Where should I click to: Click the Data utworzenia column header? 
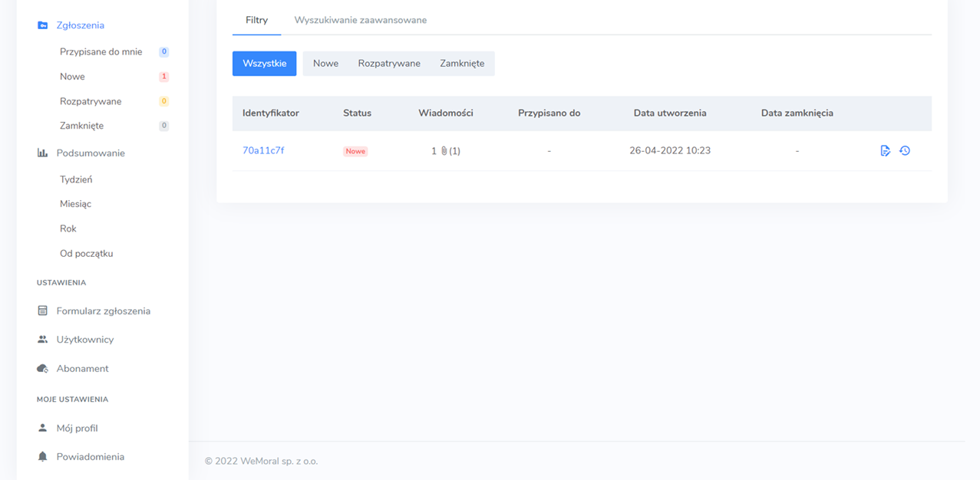click(x=670, y=113)
